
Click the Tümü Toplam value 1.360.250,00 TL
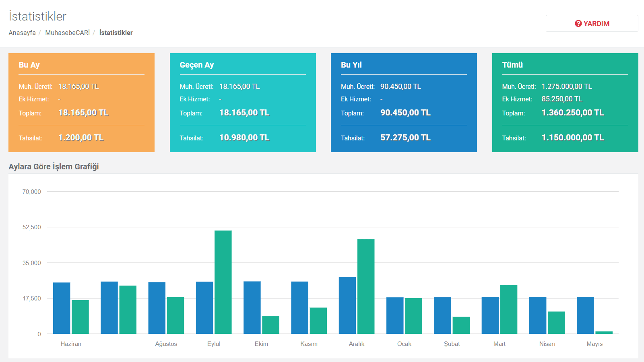click(x=572, y=113)
